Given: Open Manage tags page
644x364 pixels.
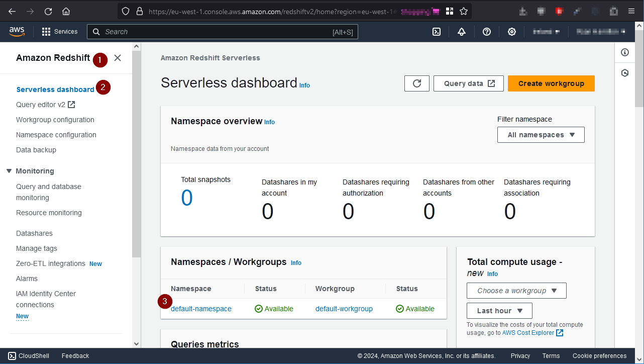Looking at the screenshot, I should coord(37,248).
